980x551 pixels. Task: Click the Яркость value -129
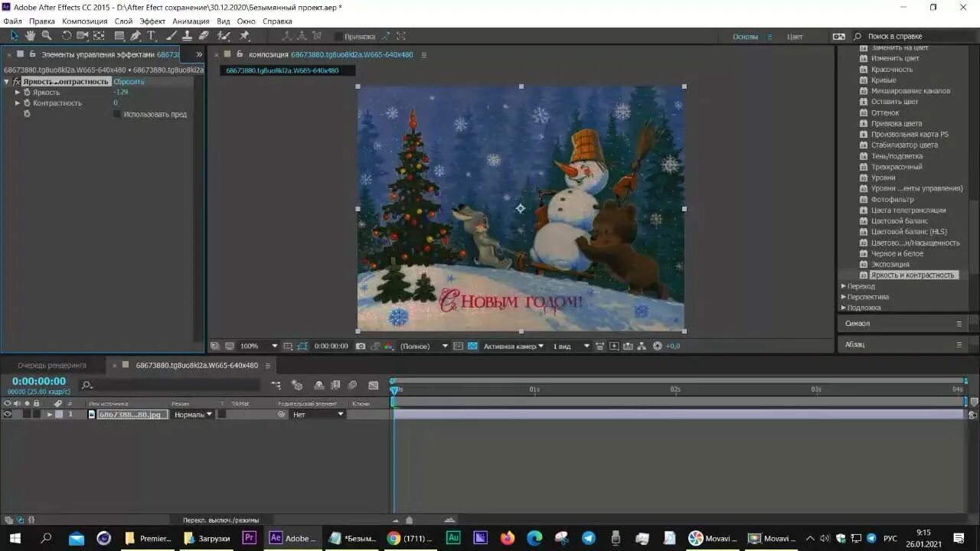(x=120, y=92)
